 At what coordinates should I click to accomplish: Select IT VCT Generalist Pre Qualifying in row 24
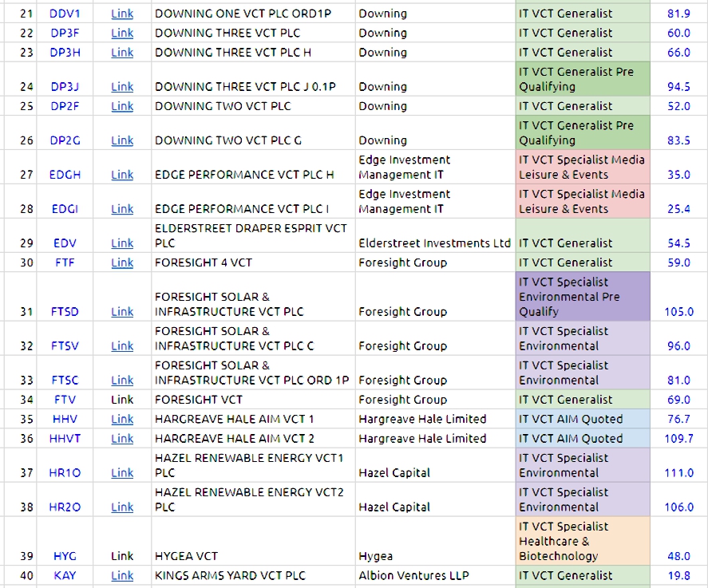point(583,79)
